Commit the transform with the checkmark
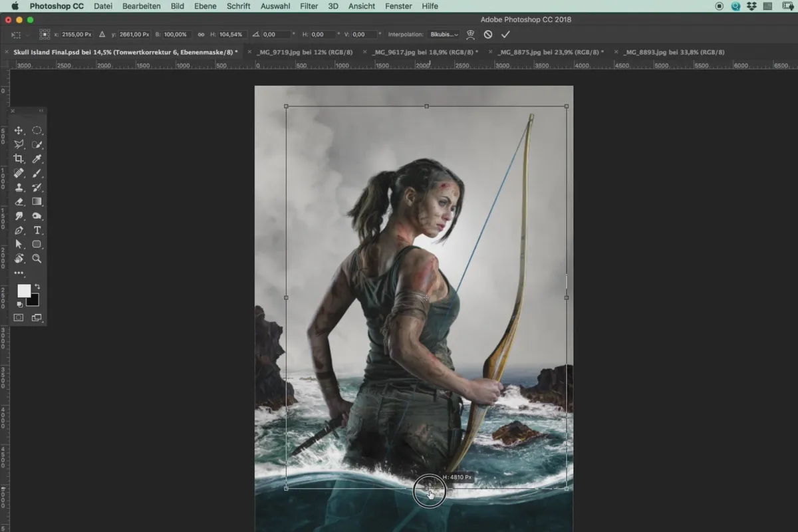Image resolution: width=798 pixels, height=532 pixels. pyautogui.click(x=505, y=35)
